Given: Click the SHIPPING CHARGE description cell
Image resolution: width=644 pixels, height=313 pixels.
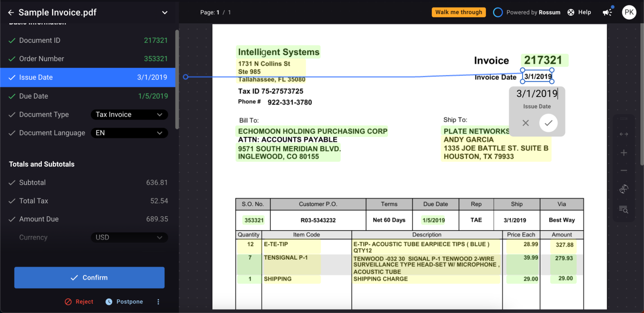Looking at the screenshot, I should (426, 279).
